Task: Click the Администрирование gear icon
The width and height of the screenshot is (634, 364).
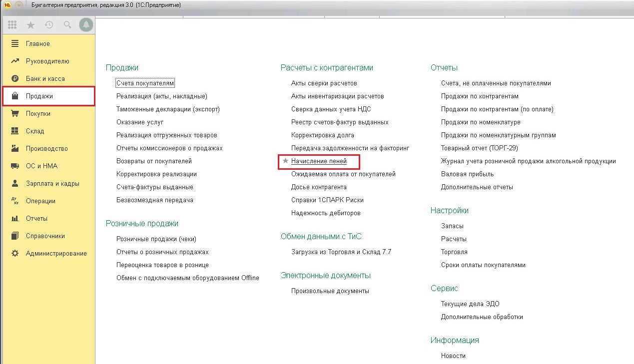Action: [x=15, y=253]
